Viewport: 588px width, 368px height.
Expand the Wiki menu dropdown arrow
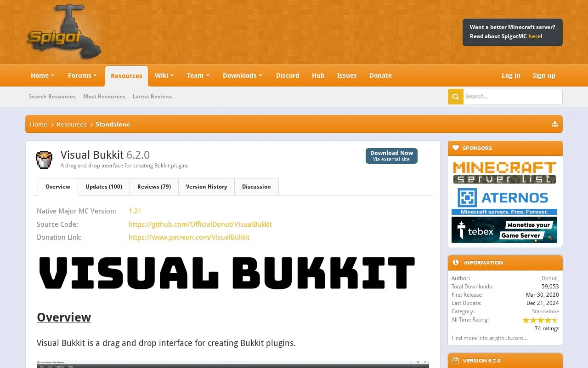(172, 76)
